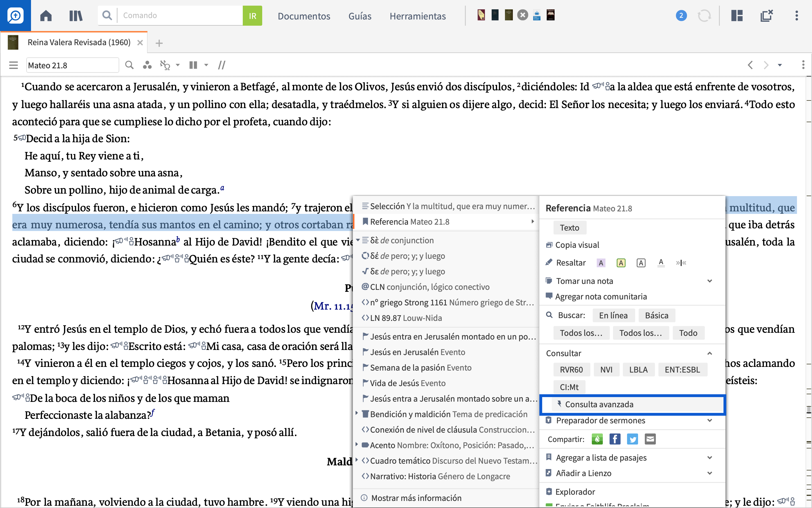Navigate forward with the right chevron
This screenshot has width=812, height=508.
(x=766, y=65)
